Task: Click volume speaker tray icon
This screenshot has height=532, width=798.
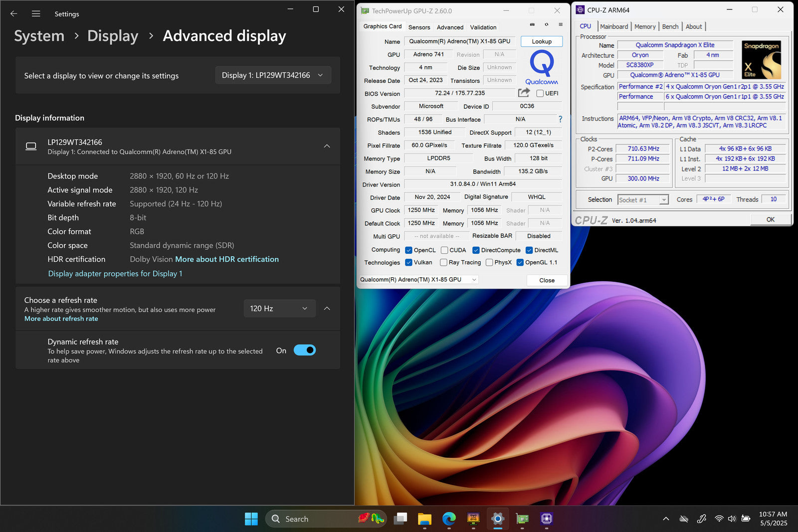Action: [732, 519]
